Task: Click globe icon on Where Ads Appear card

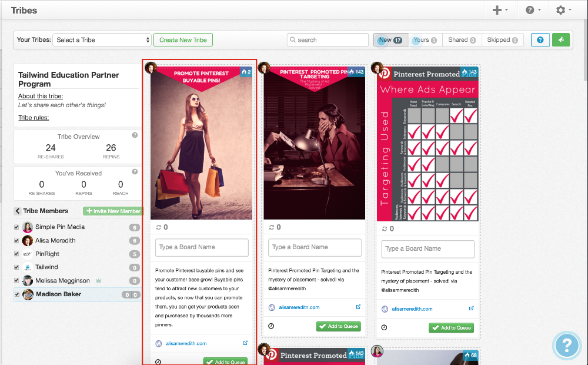Action: pyautogui.click(x=385, y=309)
